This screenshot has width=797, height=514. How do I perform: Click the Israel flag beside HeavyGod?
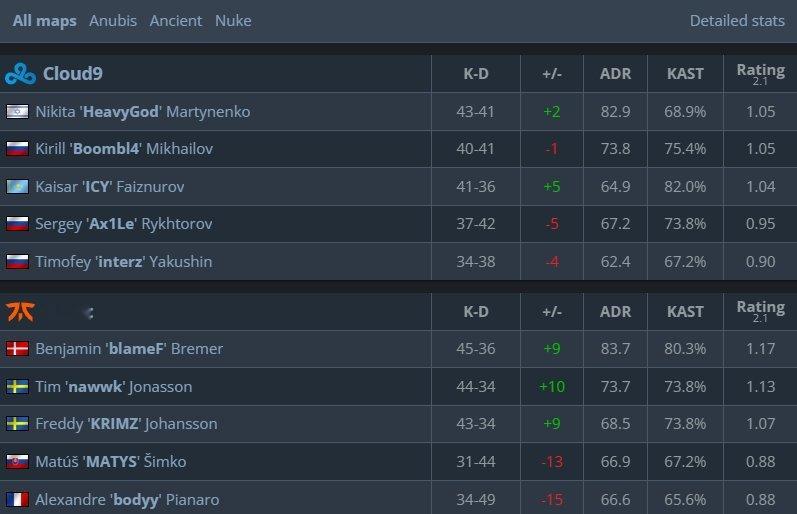pyautogui.click(x=17, y=111)
